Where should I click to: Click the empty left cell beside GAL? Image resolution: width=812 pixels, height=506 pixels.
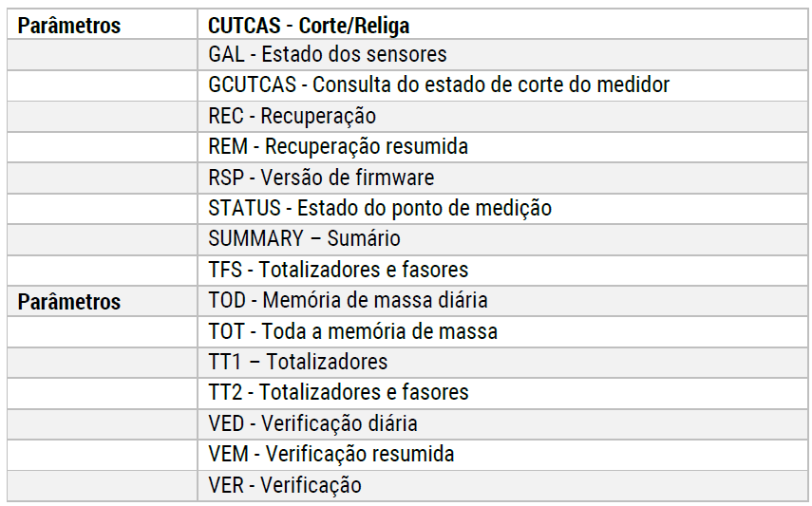104,55
